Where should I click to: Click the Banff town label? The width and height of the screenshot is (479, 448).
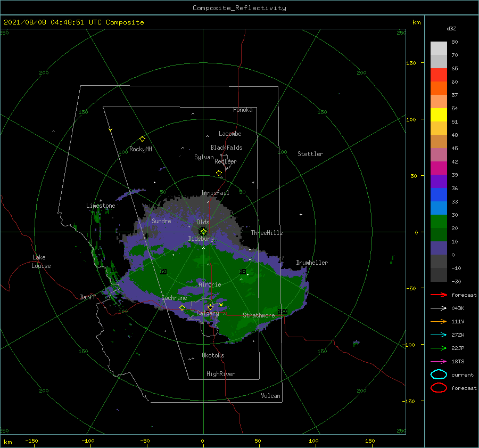88,297
